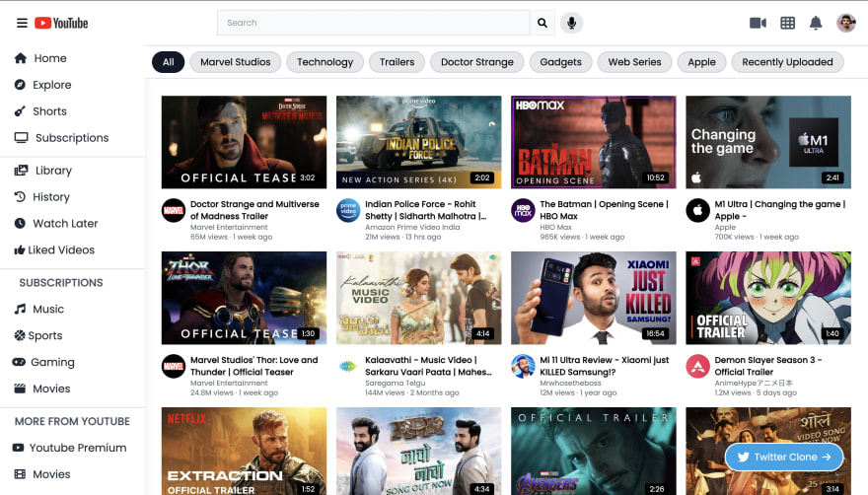Open 'Demon Slayer Season 3' title

pyautogui.click(x=767, y=366)
